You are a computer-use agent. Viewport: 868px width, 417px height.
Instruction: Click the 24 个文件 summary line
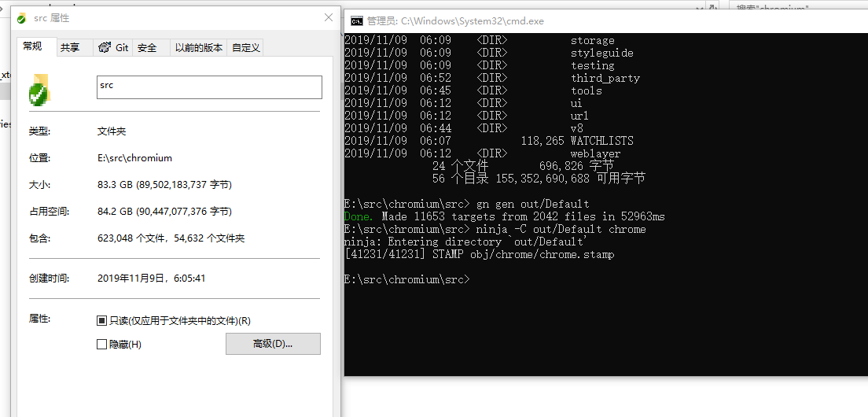click(x=523, y=166)
